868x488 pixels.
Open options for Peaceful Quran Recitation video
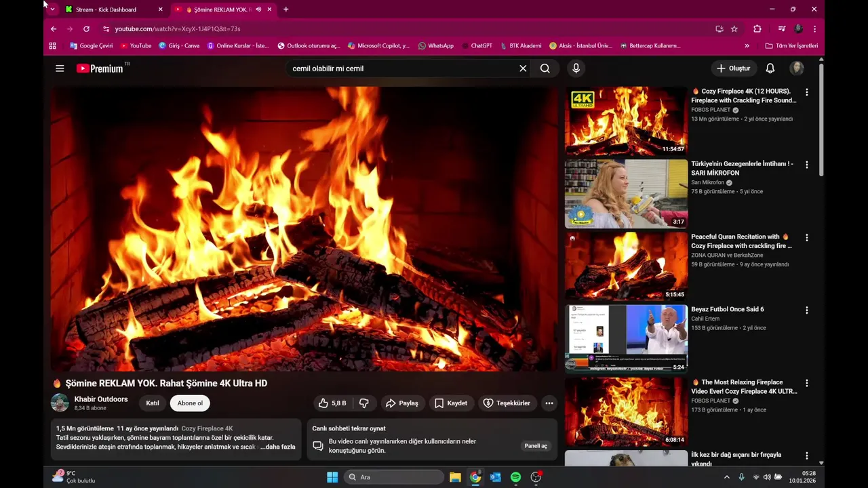(806, 238)
